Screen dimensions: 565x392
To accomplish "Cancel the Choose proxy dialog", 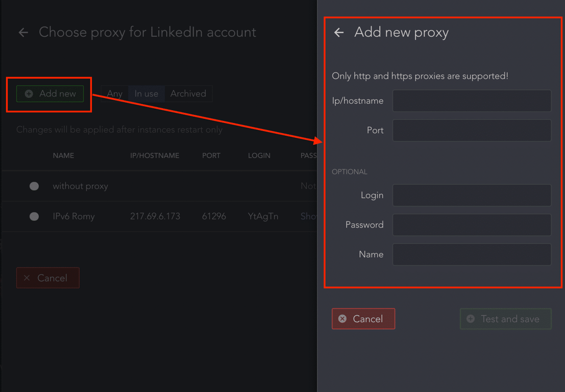I will click(x=48, y=278).
